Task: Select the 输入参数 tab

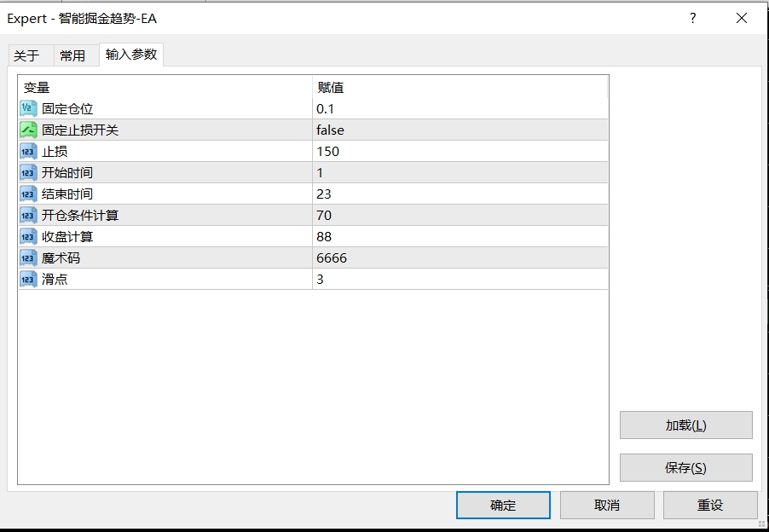Action: click(131, 55)
